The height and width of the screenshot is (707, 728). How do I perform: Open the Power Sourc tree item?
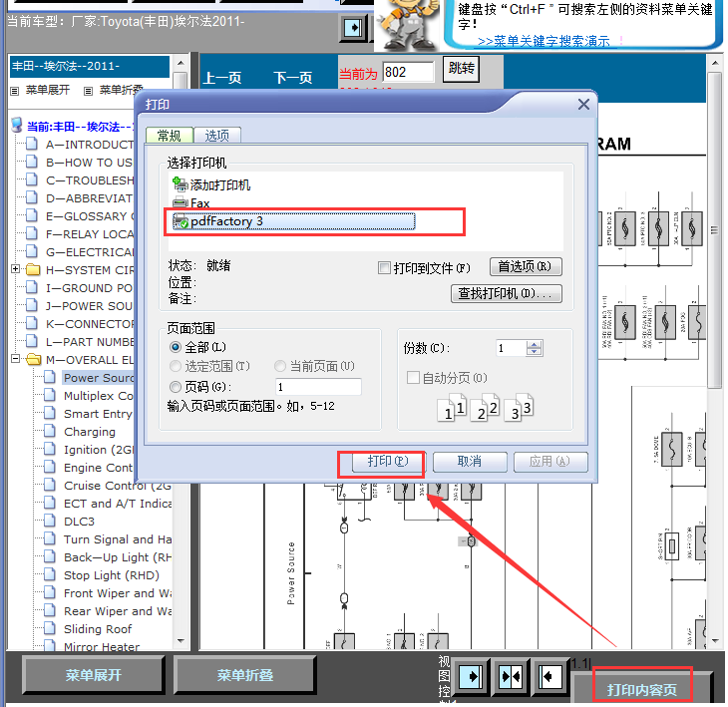[x=99, y=378]
